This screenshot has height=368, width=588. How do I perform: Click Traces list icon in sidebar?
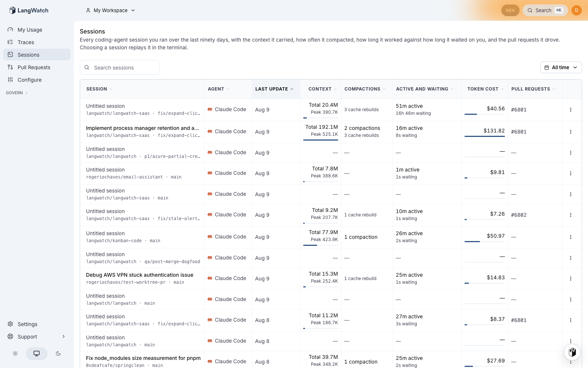[10, 42]
